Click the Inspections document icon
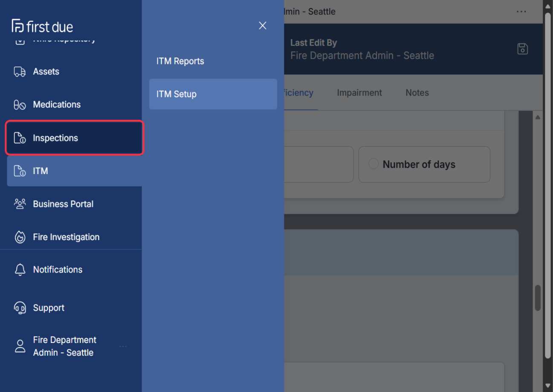Viewport: 553px width, 392px height. [x=20, y=138]
